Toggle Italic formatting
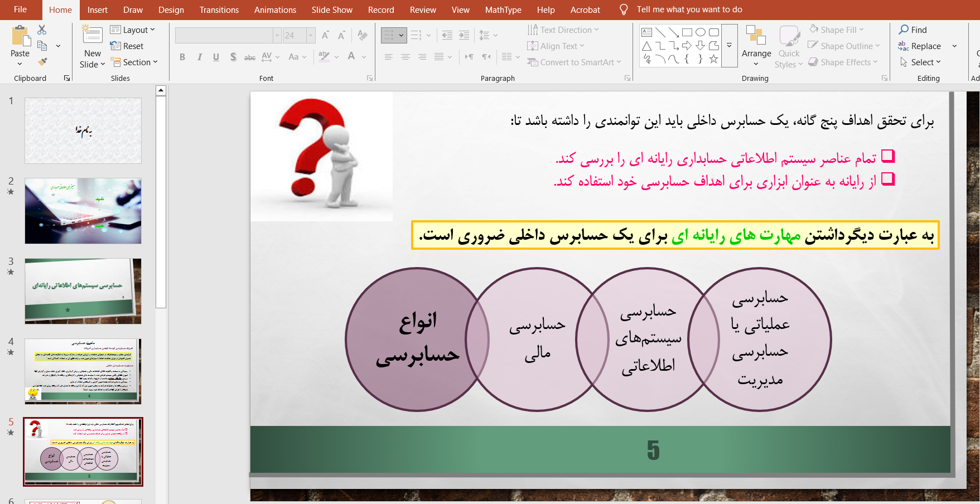The height and width of the screenshot is (504, 980). click(x=199, y=57)
